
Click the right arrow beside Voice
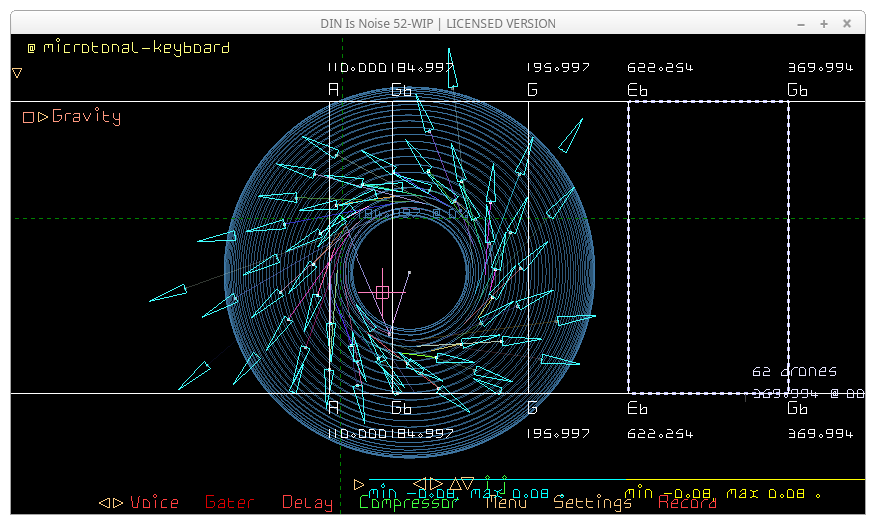coord(118,503)
